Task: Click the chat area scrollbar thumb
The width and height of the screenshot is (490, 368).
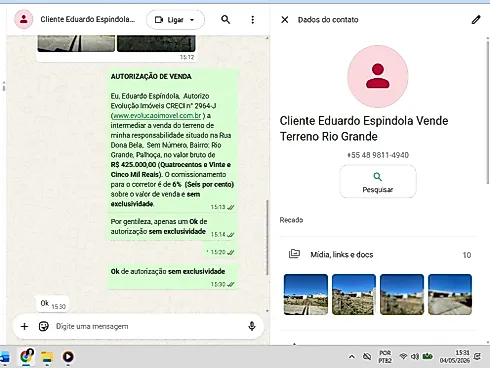Action: (267, 237)
